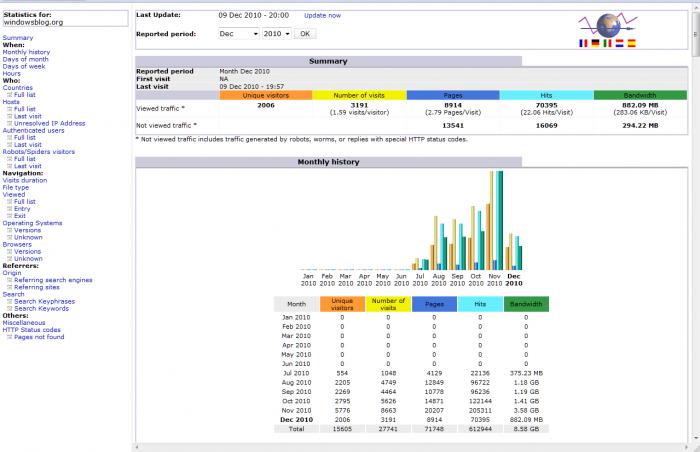View Robots/Spiders visitors section
Image resolution: width=700 pixels, height=452 pixels.
coord(38,151)
